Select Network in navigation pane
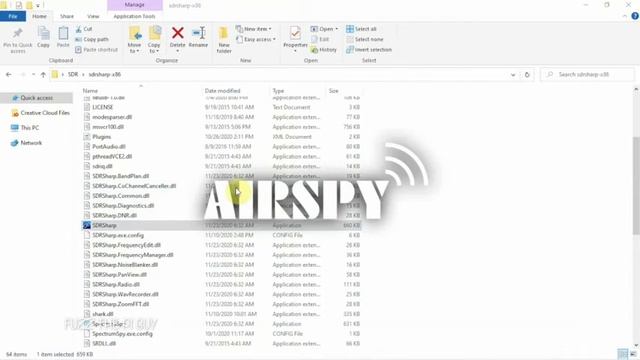Viewport: 640px width, 360px height. 27,143
